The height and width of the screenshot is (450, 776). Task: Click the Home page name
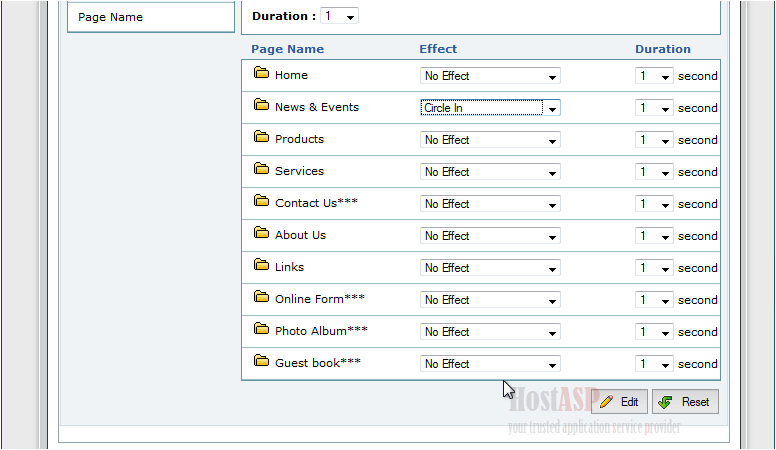point(291,75)
